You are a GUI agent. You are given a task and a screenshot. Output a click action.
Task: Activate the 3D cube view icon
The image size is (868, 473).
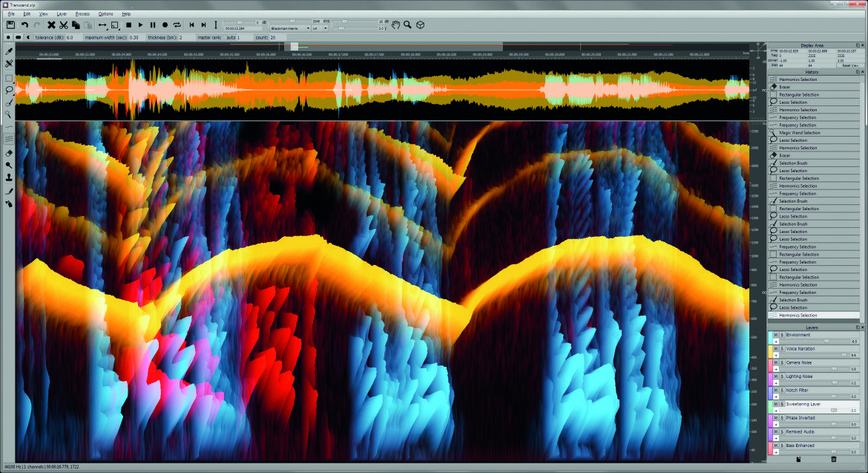[420, 25]
